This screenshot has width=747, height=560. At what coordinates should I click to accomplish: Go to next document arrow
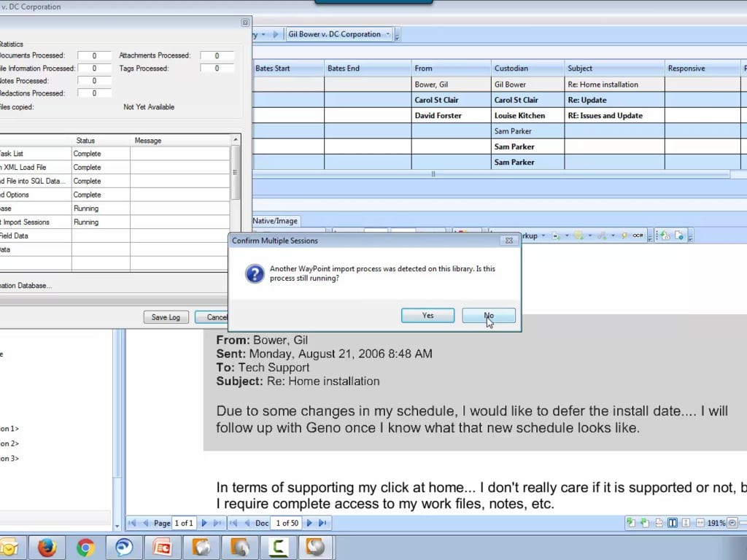pyautogui.click(x=309, y=523)
